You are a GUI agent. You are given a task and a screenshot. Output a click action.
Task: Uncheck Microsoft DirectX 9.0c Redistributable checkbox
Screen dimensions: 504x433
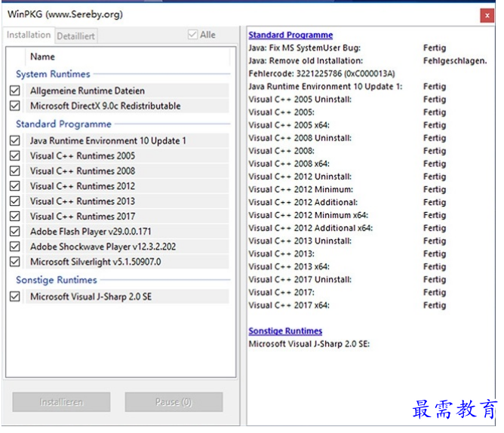pos(15,106)
